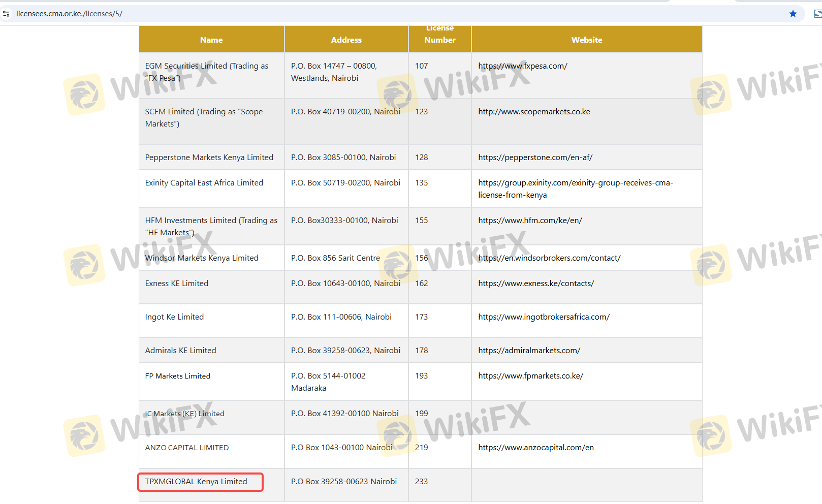Select Pepperstone Markets Kenya Limited name
This screenshot has width=822, height=504.
click(x=209, y=157)
